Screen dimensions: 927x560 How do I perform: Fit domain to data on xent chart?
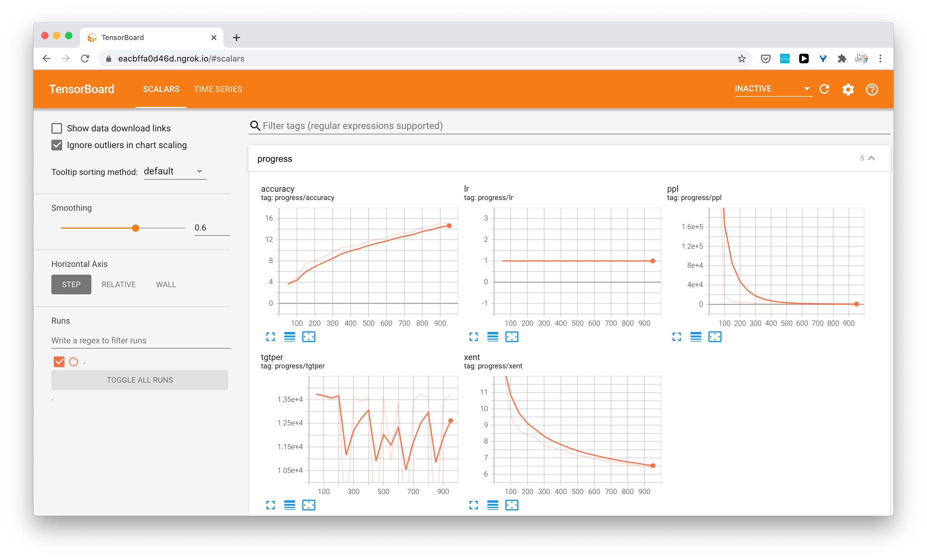[512, 505]
